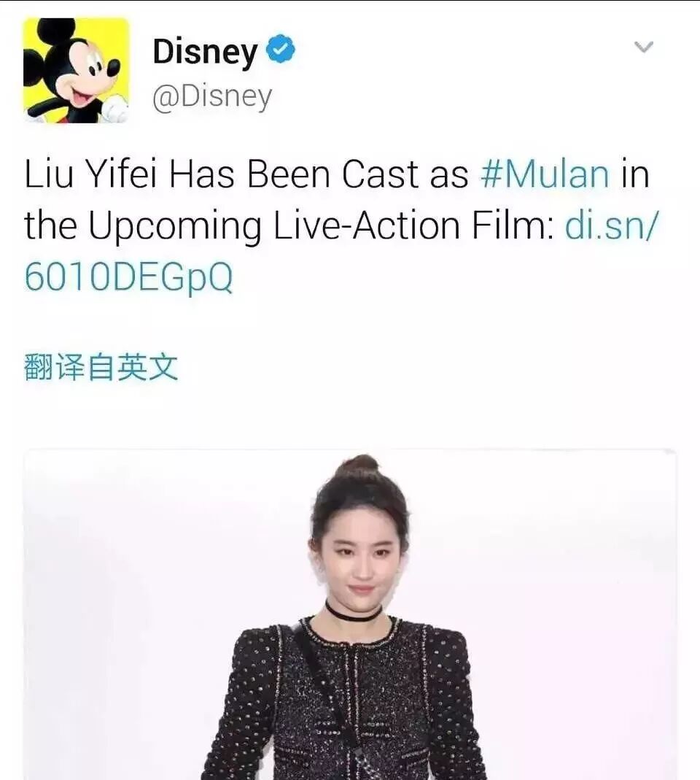Click the black choker necklace in the photo

click(x=353, y=614)
